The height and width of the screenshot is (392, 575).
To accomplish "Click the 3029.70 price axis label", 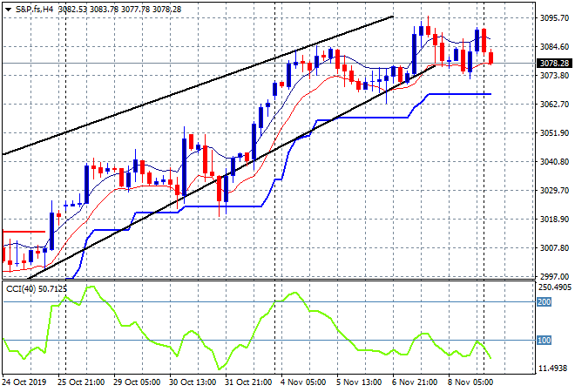I will (554, 190).
